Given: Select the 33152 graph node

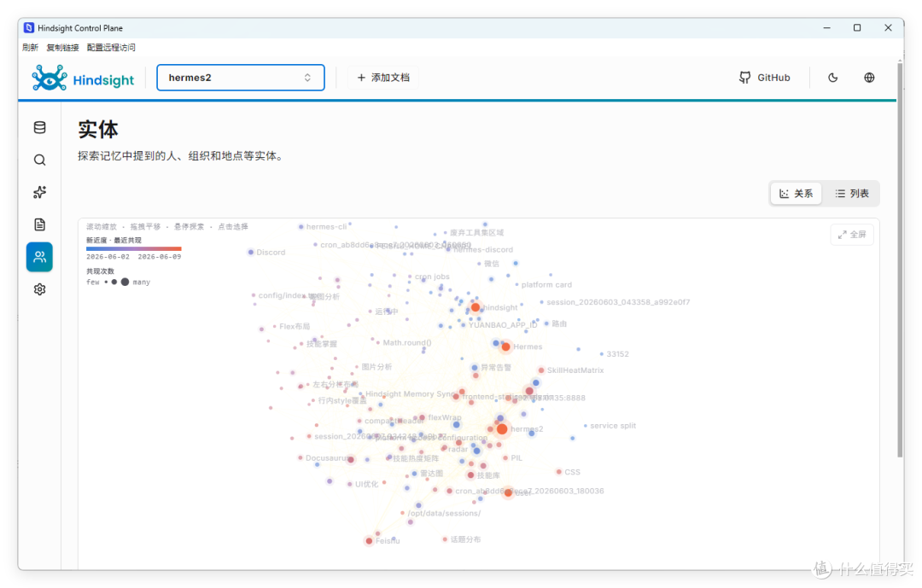Looking at the screenshot, I should (602, 354).
